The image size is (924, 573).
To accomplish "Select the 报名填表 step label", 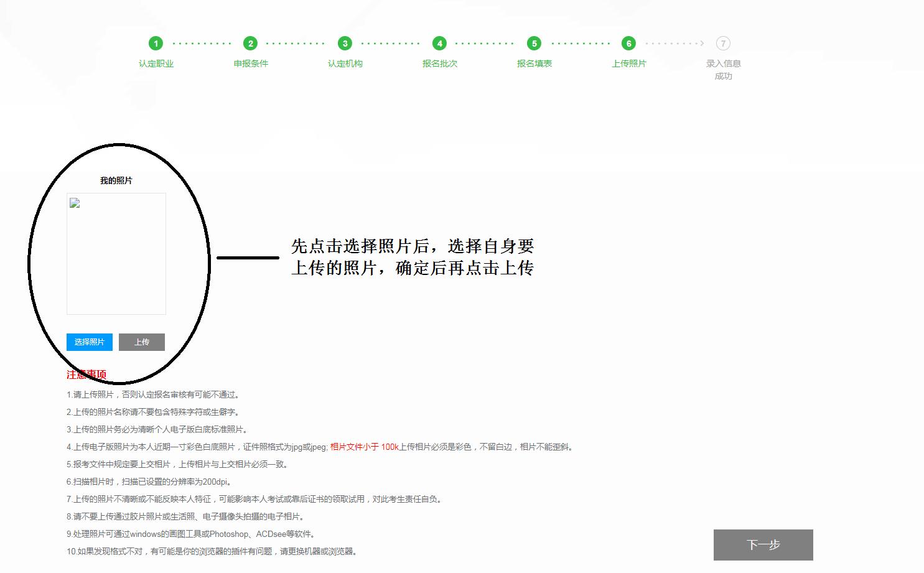I will coord(534,63).
